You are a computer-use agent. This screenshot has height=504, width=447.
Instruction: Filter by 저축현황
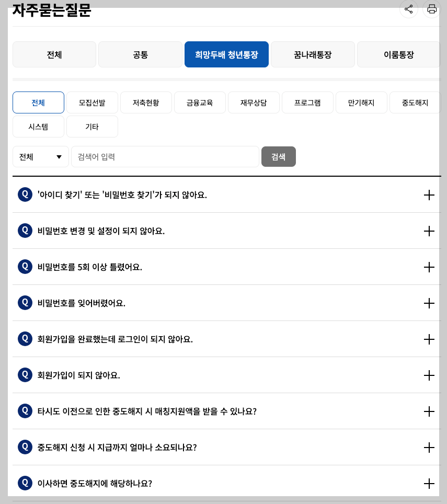(x=146, y=102)
